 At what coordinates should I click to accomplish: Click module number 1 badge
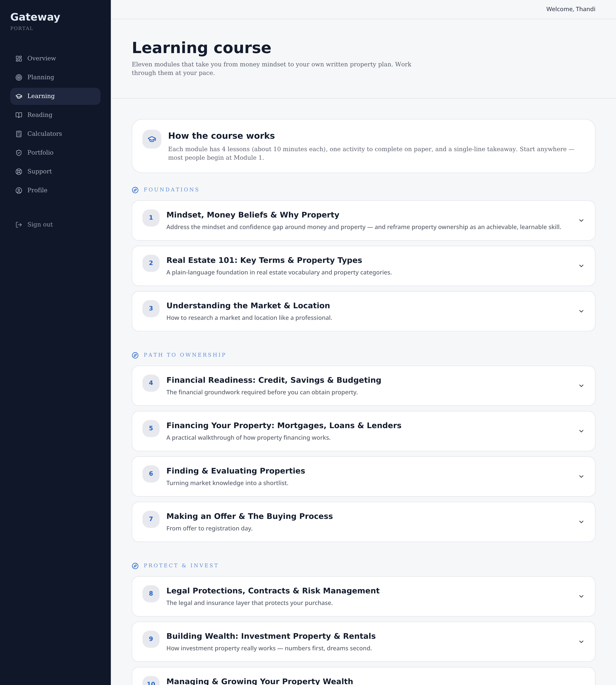pos(151,218)
